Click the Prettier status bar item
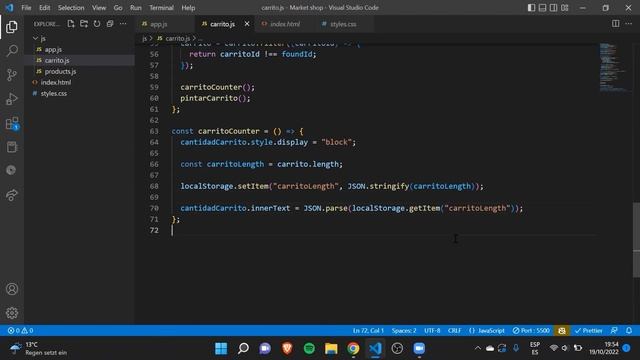Screen dimensions: 640x360 (588, 331)
